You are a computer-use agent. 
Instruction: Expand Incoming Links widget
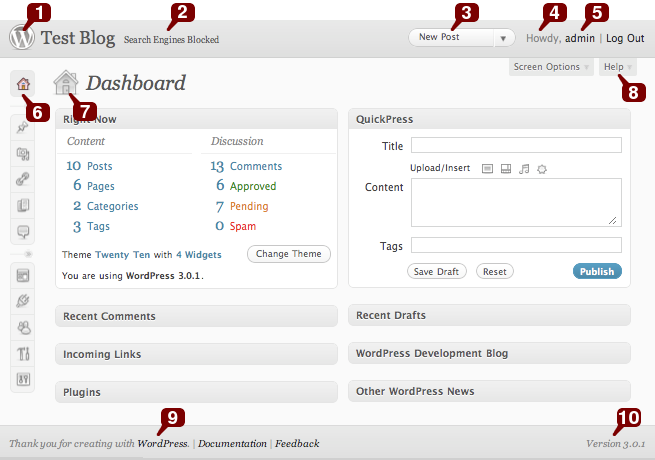click(196, 354)
